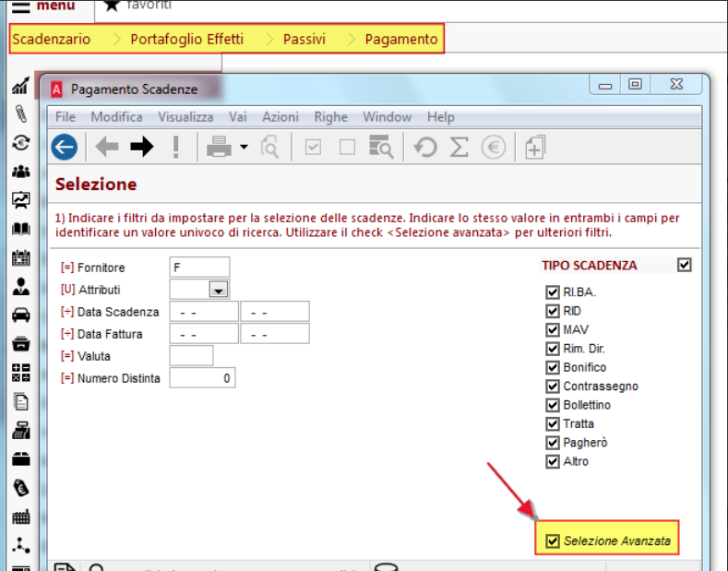The height and width of the screenshot is (571, 728).
Task: Click the exclamation mark toolbar icon
Action: (x=175, y=148)
